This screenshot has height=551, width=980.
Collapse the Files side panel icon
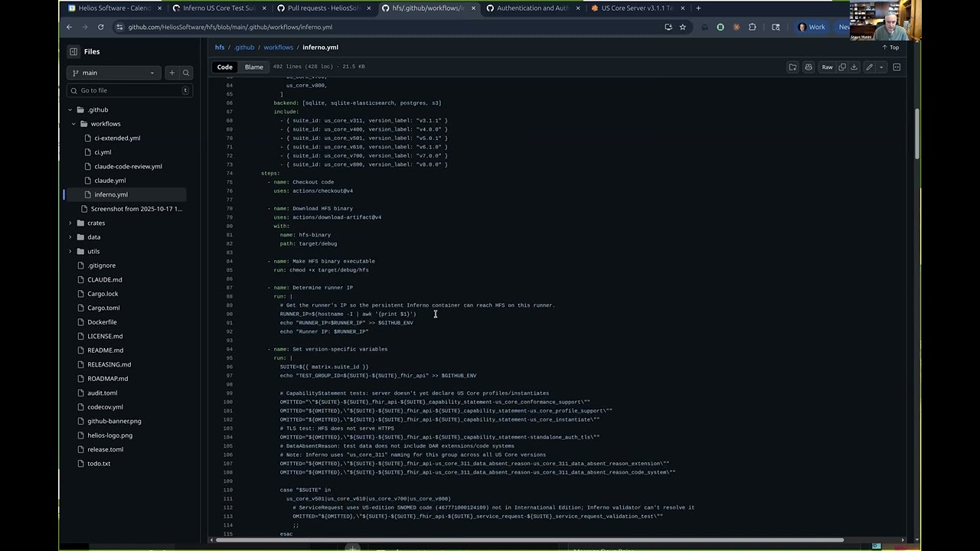(x=73, y=51)
